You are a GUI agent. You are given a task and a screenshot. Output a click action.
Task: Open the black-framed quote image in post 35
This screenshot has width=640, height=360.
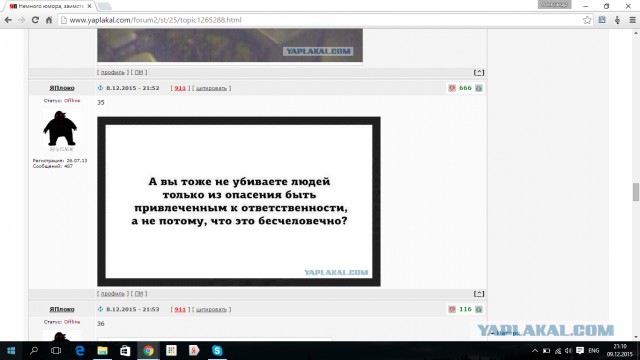[239, 201]
